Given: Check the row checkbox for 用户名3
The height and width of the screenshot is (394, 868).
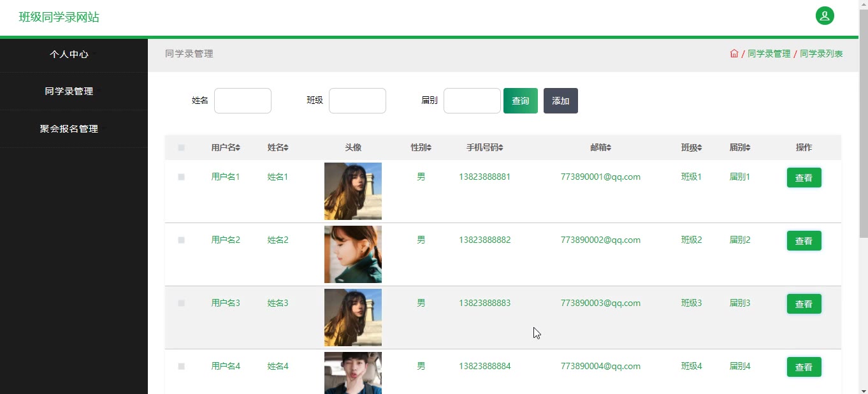Looking at the screenshot, I should coord(181,303).
